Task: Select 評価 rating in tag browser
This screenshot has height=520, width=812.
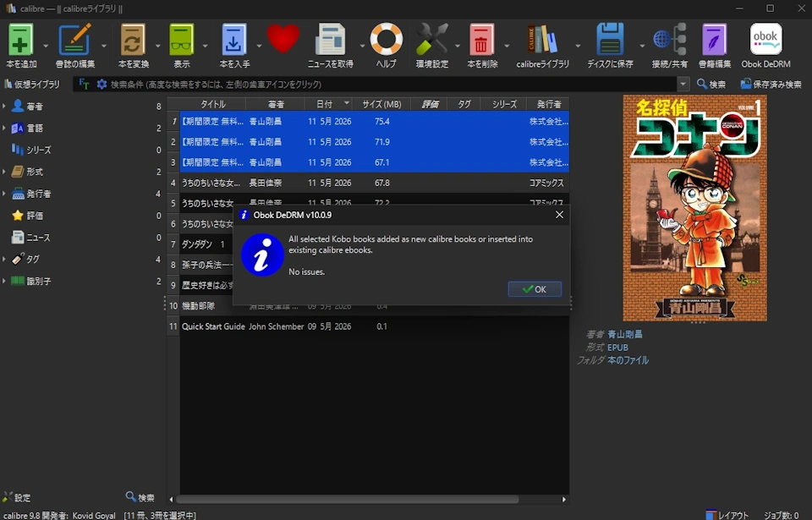Action: coord(35,216)
